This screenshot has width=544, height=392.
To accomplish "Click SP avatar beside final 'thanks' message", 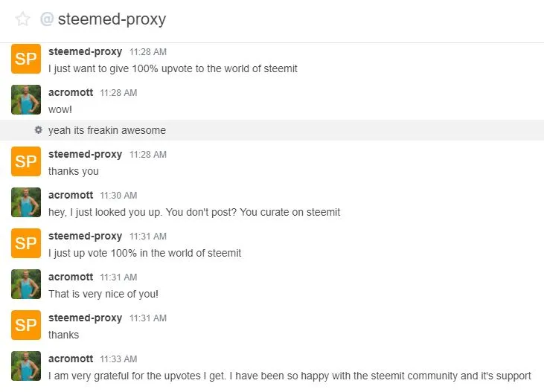I will [26, 325].
